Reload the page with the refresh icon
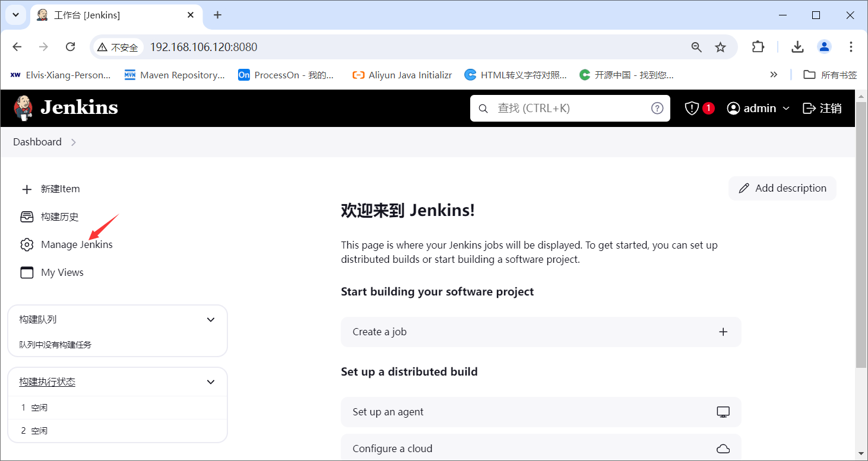 pos(70,47)
